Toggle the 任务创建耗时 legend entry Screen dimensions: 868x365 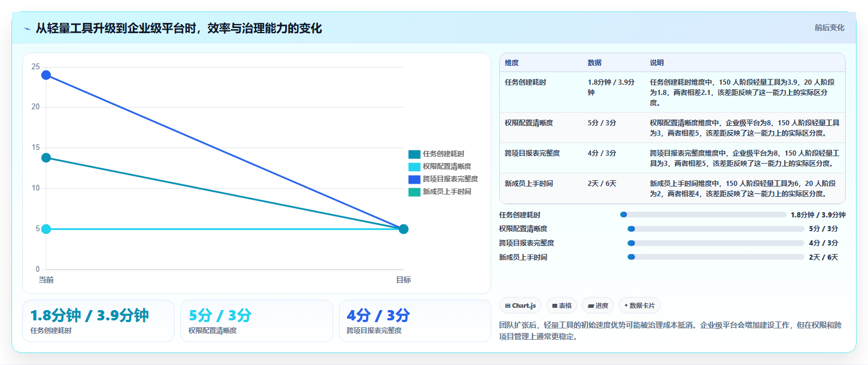436,154
